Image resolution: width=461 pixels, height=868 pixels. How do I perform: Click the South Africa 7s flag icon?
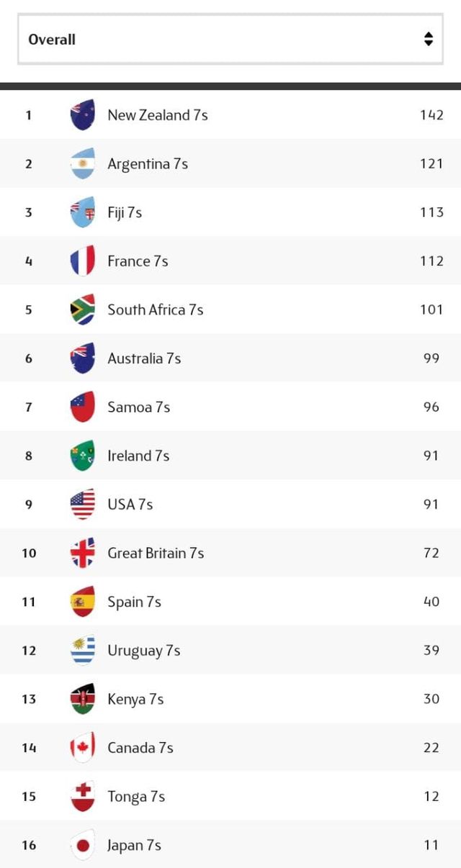pyautogui.click(x=83, y=309)
